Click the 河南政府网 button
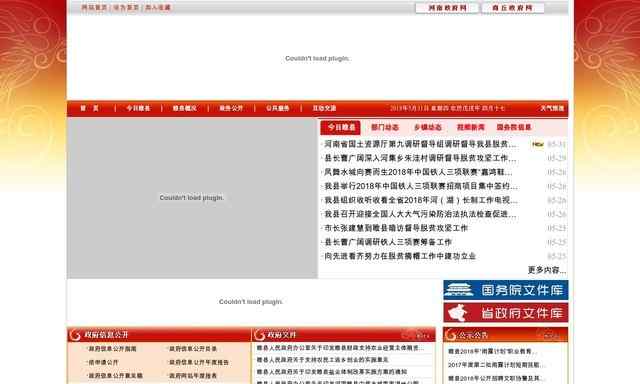The image size is (640, 384). (447, 8)
